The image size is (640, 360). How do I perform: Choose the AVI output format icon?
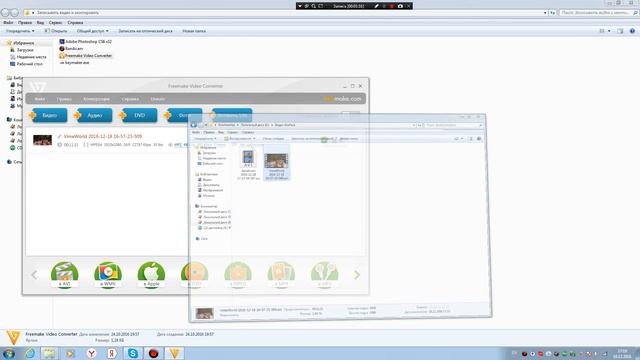click(64, 275)
